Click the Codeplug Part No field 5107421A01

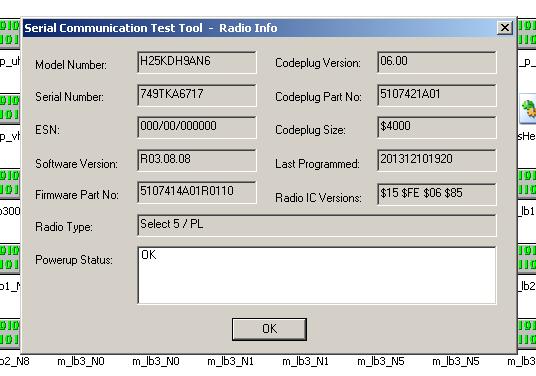coord(437,95)
